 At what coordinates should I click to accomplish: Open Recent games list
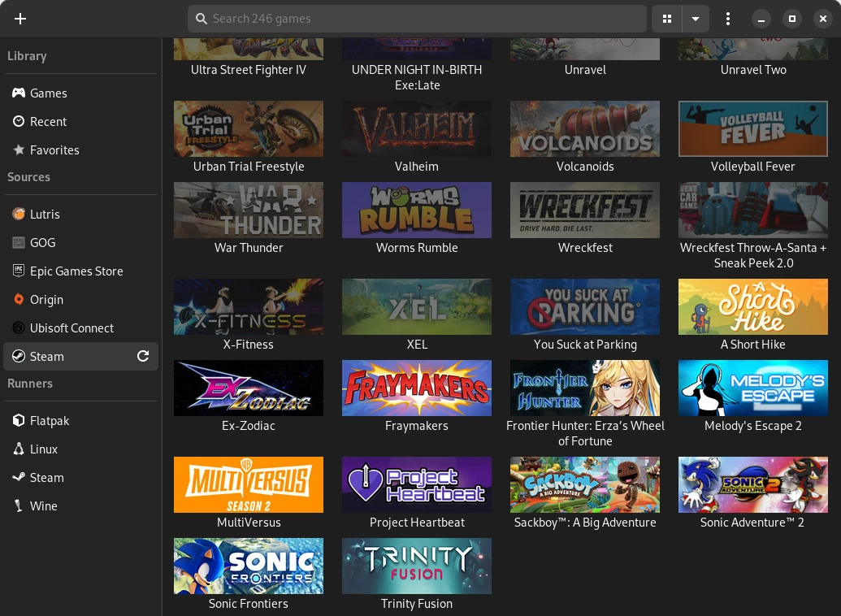80,121
